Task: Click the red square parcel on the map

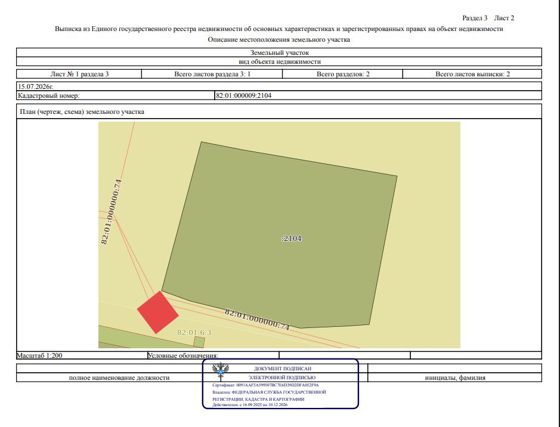Action: (x=158, y=312)
